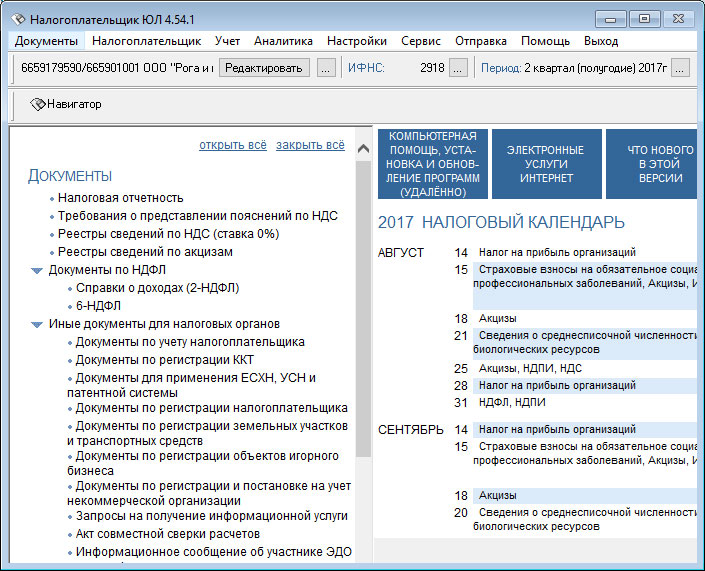Open the 6-НДФЛ item
This screenshot has height=571, width=705.
(x=98, y=306)
